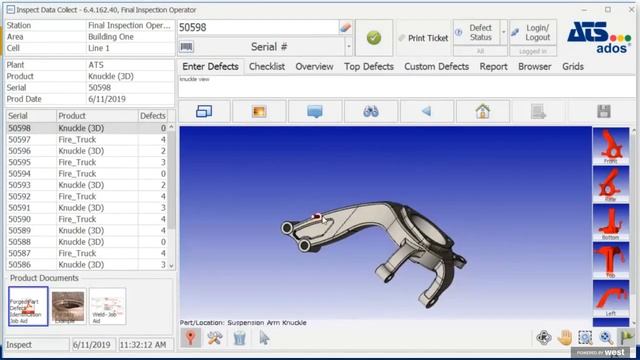Switch to the Custom Defects tab
Screen dimensions: 640x360
pyautogui.click(x=436, y=67)
